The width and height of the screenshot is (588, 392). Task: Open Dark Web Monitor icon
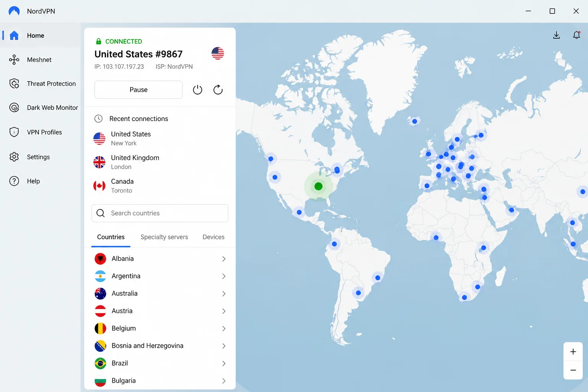pyautogui.click(x=14, y=108)
